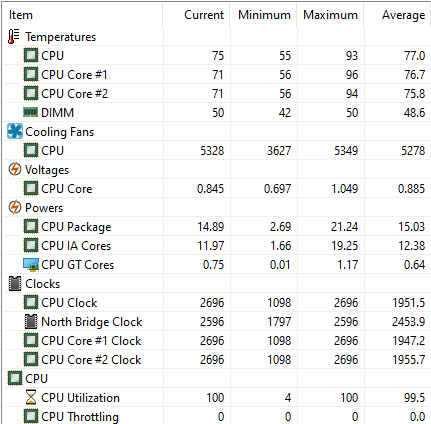Click the DIMM memory module icon

31,112
